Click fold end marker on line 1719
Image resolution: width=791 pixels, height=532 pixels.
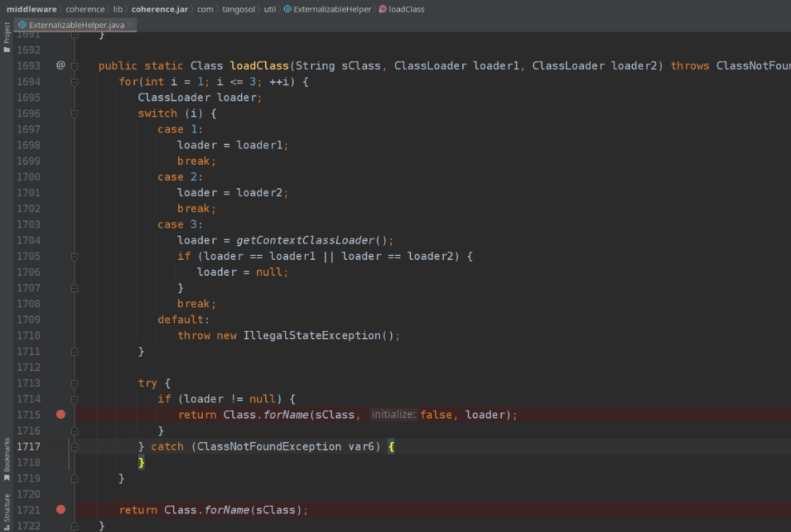(75, 479)
